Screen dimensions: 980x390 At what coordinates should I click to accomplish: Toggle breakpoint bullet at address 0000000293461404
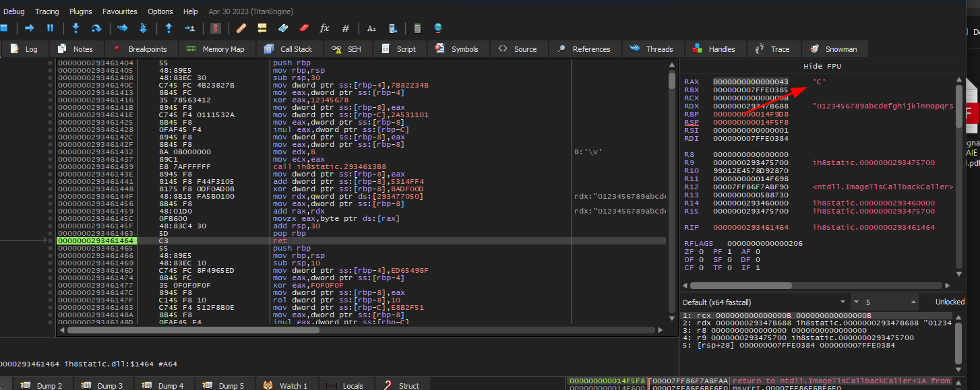(51, 63)
